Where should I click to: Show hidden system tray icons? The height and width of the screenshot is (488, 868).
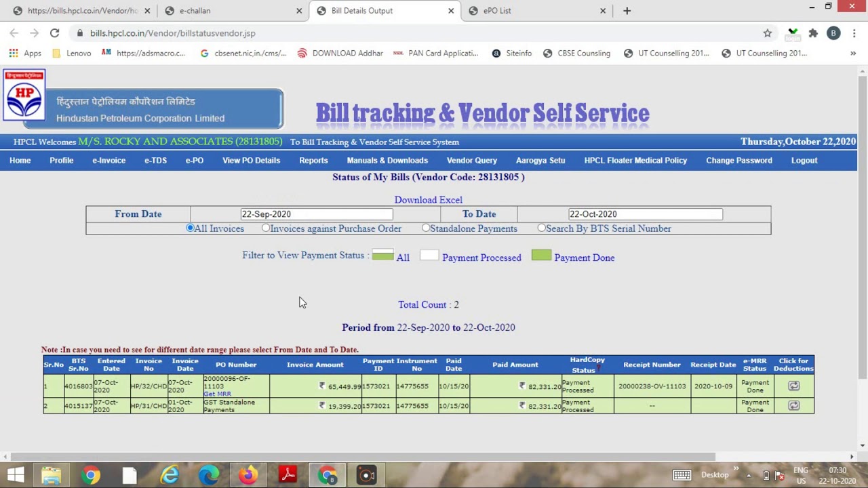coord(749,474)
